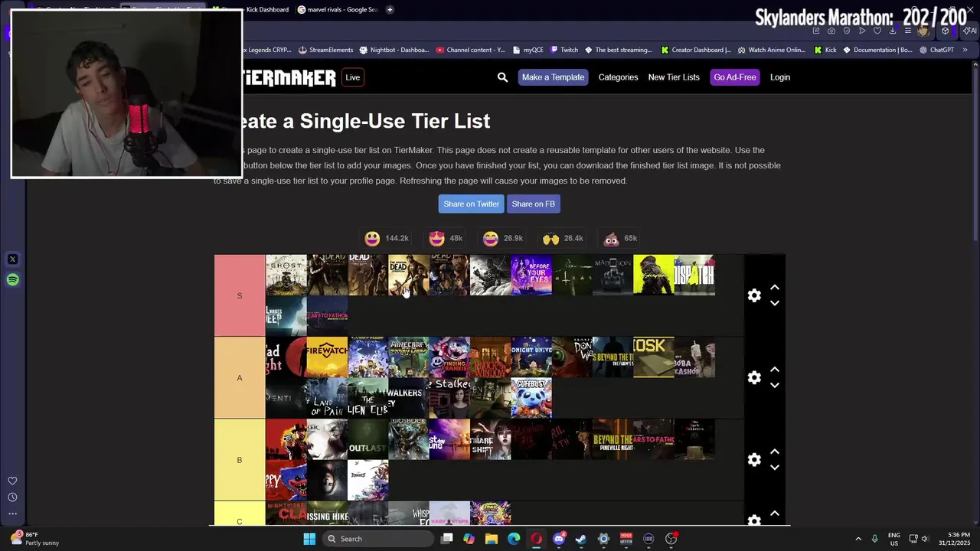Click the yellow B tier label
The width and height of the screenshot is (980, 551).
240,459
